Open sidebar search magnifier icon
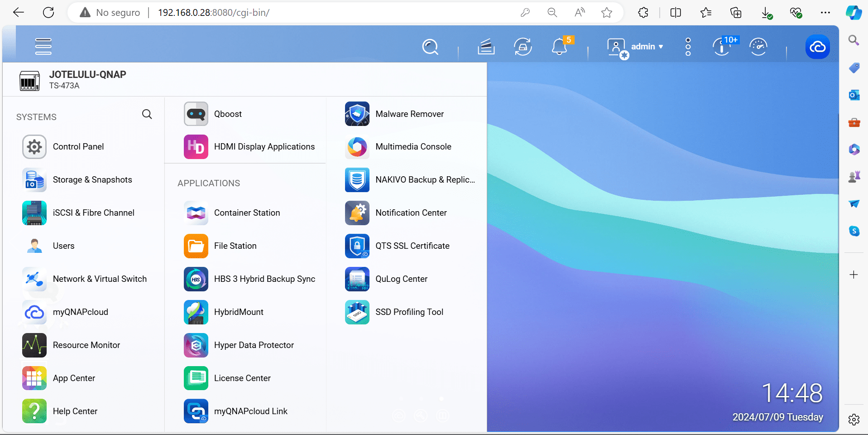The image size is (868, 435). tap(854, 40)
